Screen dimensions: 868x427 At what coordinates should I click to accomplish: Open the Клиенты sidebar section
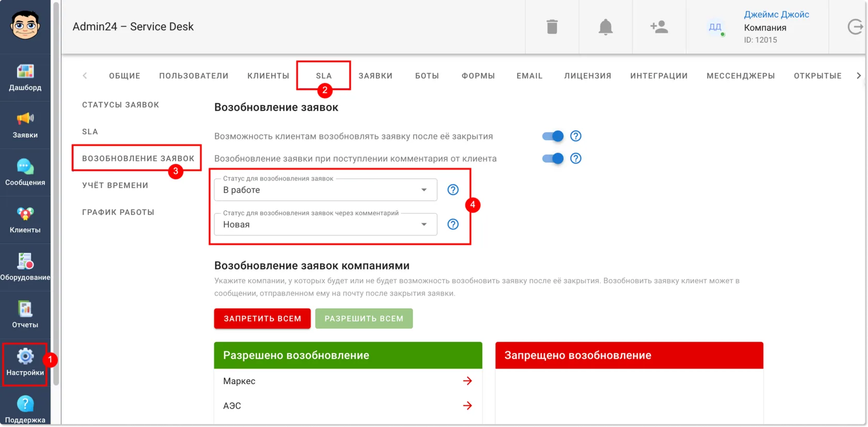click(x=25, y=220)
